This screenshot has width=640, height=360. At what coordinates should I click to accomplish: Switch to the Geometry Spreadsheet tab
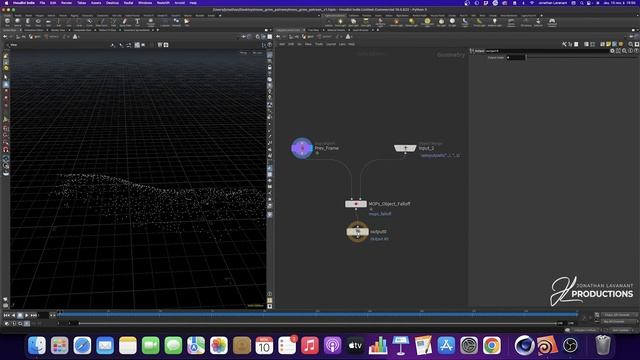pos(136,30)
